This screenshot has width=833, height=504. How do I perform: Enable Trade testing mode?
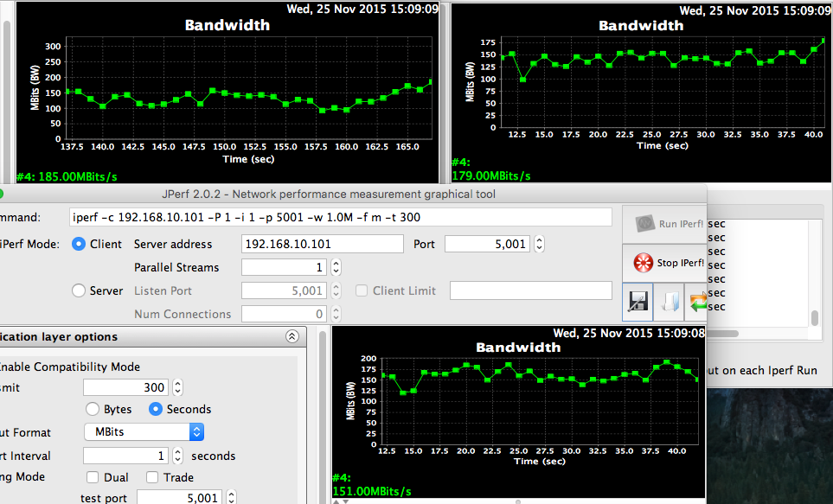(152, 477)
